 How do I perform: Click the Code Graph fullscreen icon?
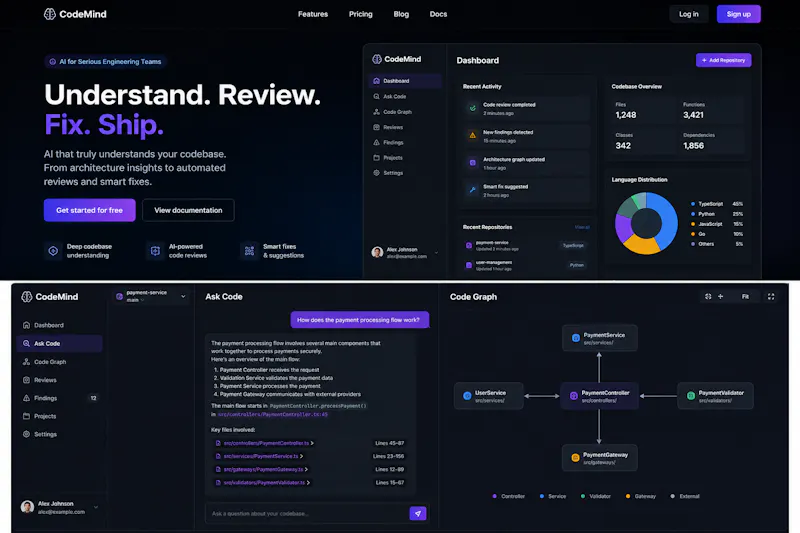[771, 296]
